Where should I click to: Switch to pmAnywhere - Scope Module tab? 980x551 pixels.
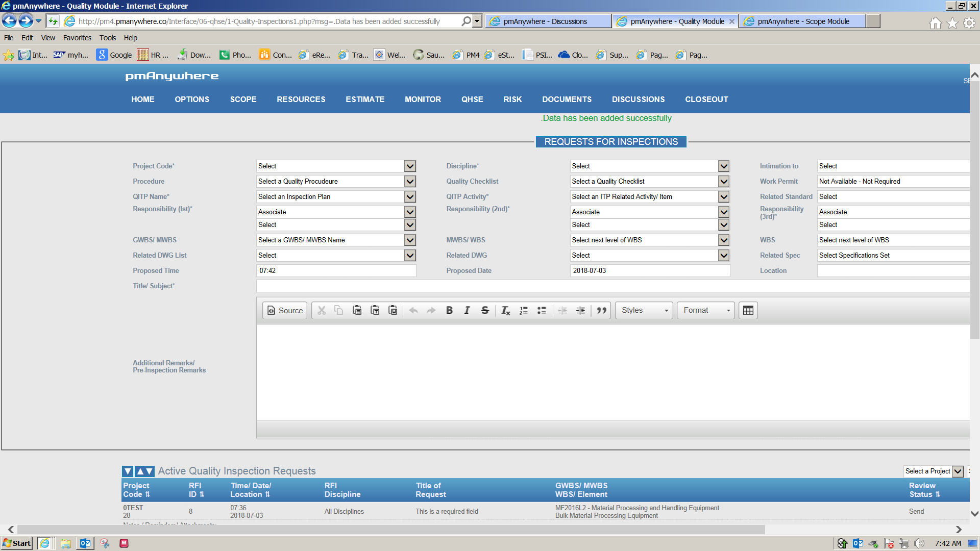point(803,21)
